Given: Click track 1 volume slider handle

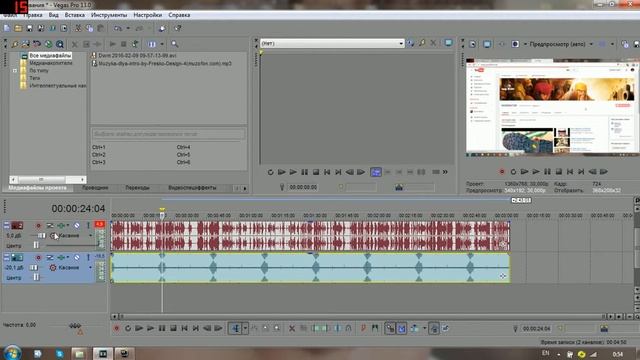Looking at the screenshot, I should point(41,236).
